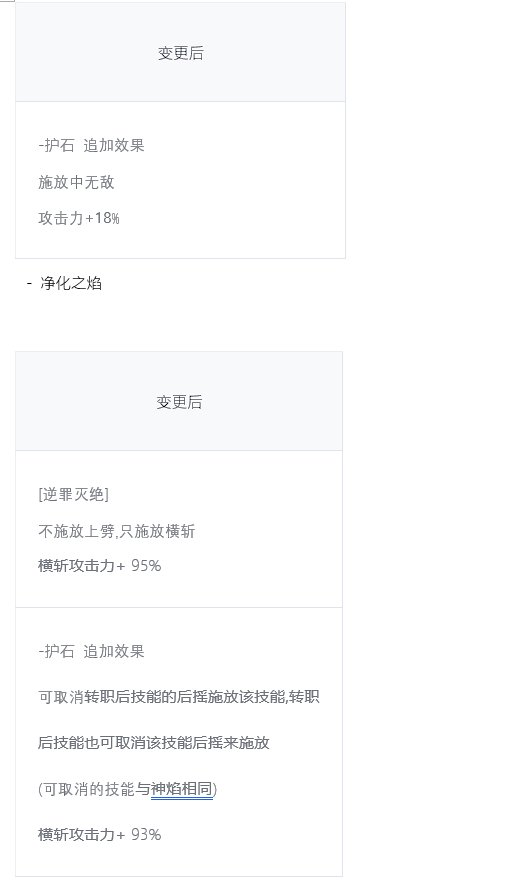Click the 95% value
Image resolution: width=507 pixels, height=882 pixels.
pos(146,565)
